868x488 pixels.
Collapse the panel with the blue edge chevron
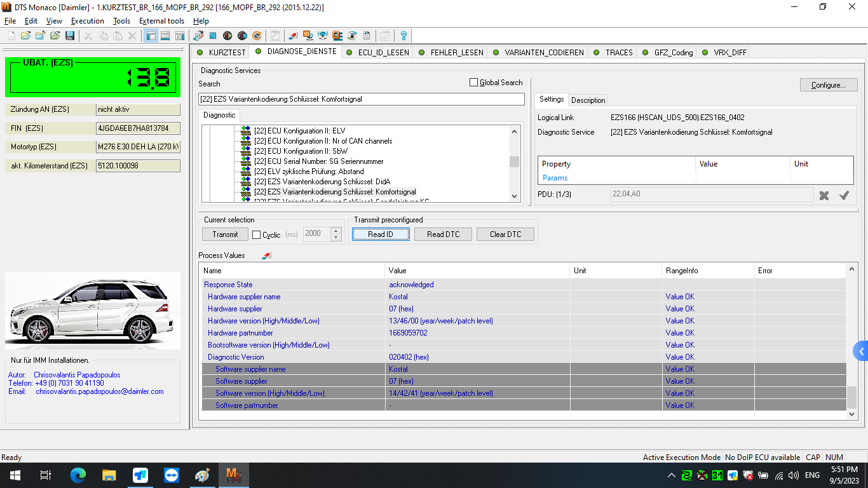pos(860,350)
